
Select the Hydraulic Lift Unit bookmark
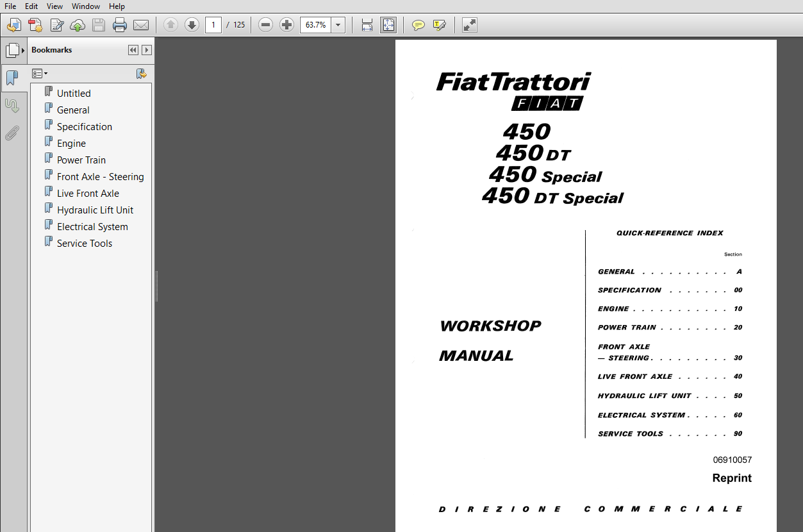click(x=95, y=210)
